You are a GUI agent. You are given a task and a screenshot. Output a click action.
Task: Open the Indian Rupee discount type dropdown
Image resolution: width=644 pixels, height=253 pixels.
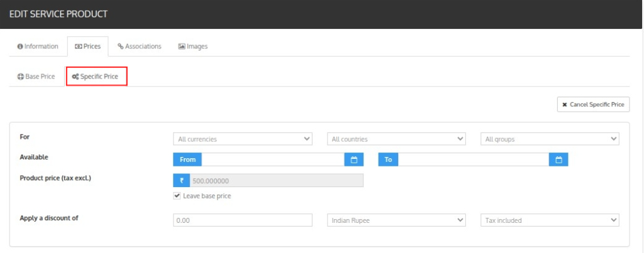[396, 220]
